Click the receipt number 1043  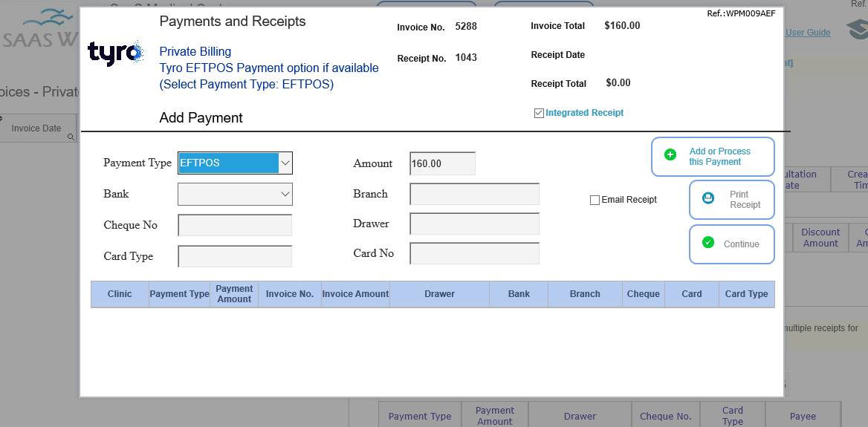(466, 57)
